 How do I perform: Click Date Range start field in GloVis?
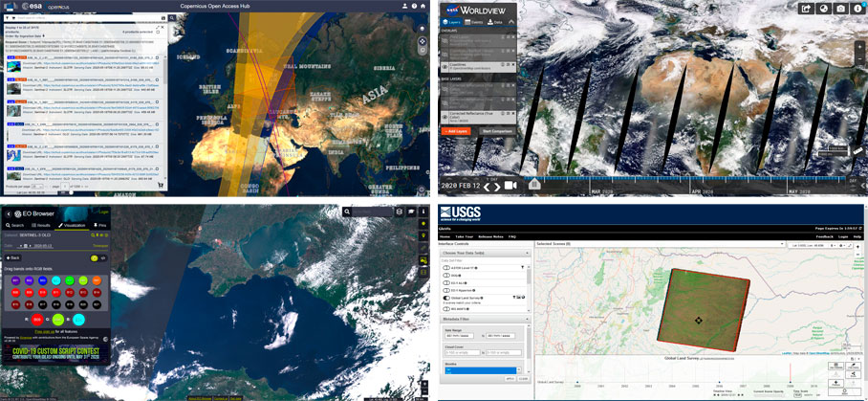tap(460, 336)
